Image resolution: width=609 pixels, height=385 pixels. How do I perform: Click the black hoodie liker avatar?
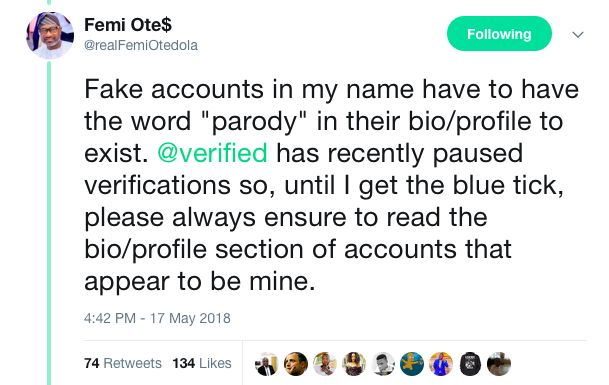click(x=470, y=364)
